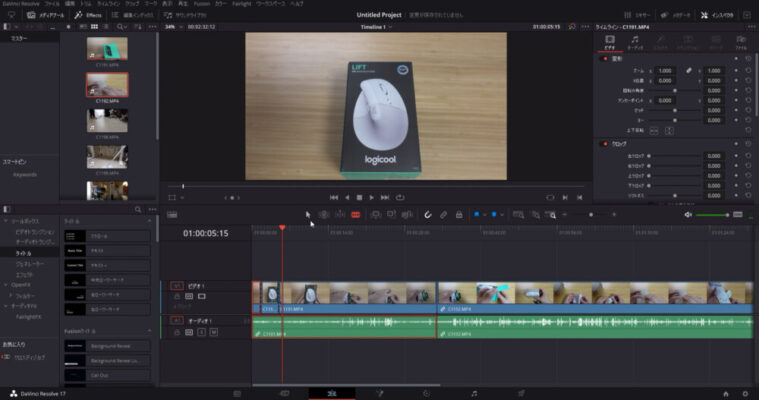
Task: Click the Custom Zoom magnifier icon
Action: 550,215
